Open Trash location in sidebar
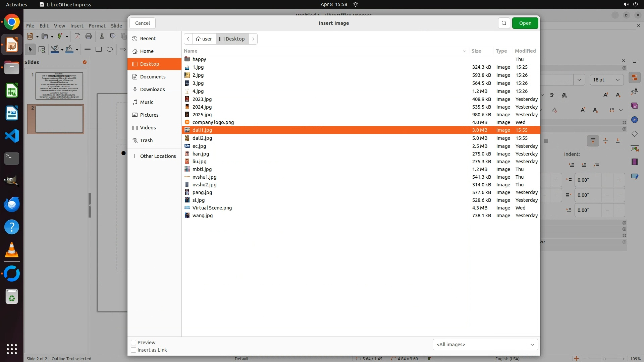 (x=146, y=140)
